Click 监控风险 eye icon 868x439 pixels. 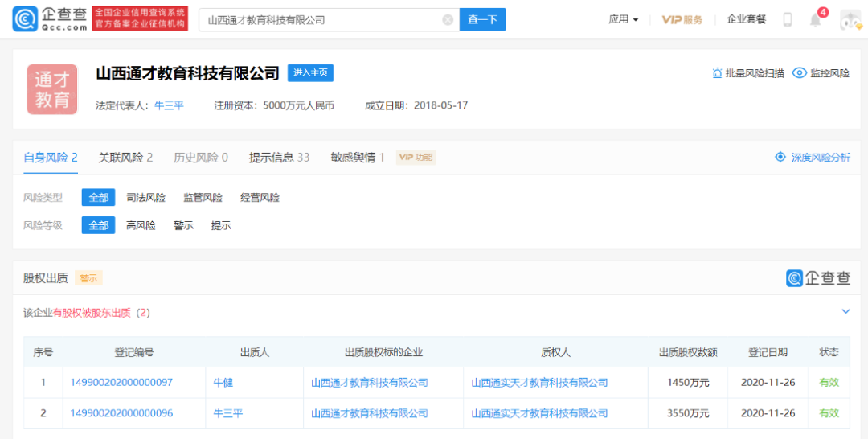[799, 73]
